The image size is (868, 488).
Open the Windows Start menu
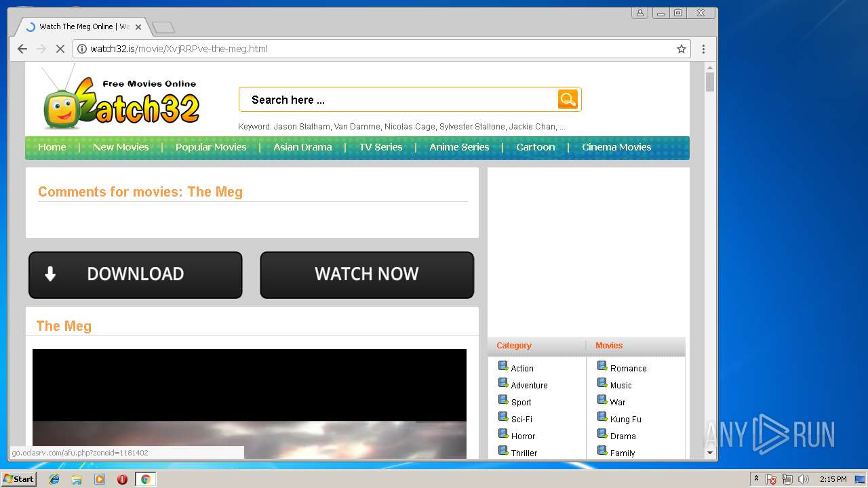pyautogui.click(x=18, y=479)
